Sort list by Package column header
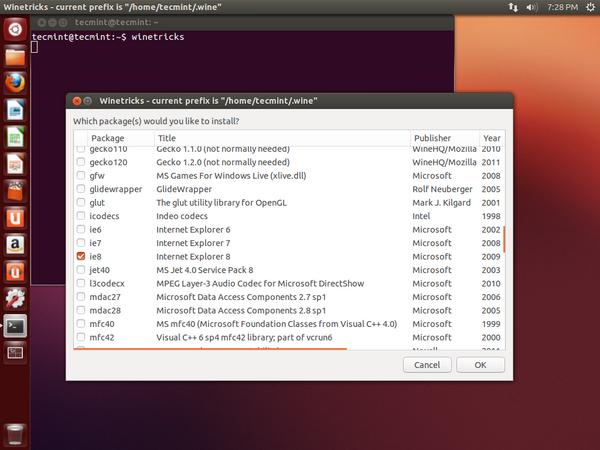 click(x=121, y=138)
